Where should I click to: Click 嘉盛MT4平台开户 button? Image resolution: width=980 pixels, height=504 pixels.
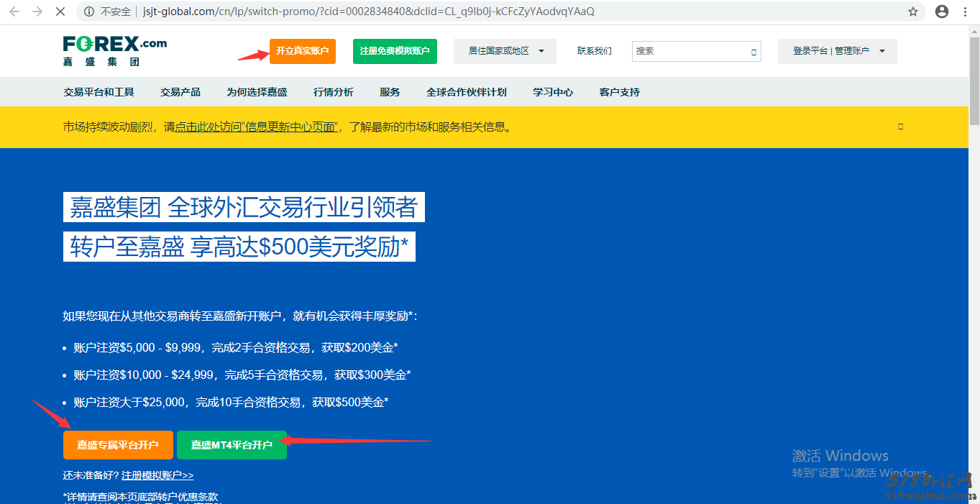coord(232,445)
